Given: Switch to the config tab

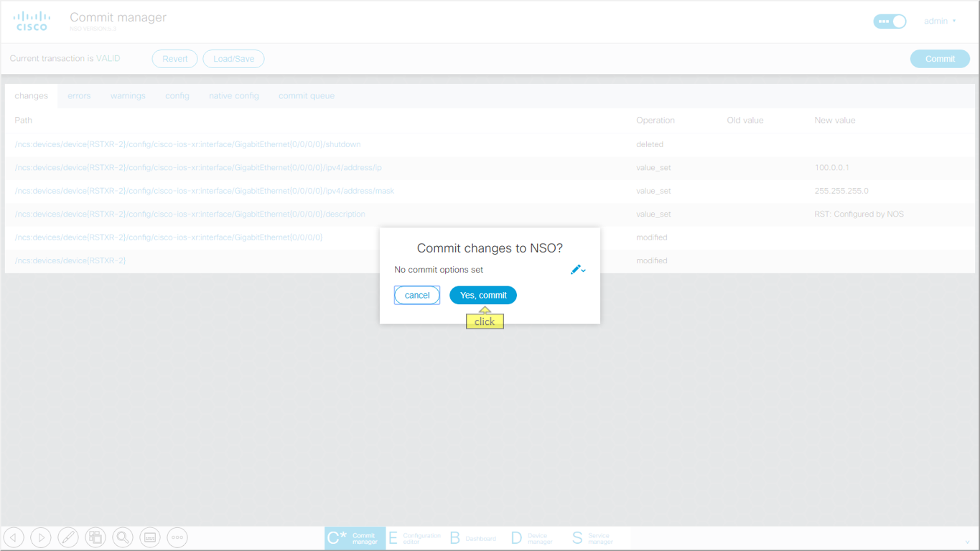Looking at the screenshot, I should [x=177, y=95].
